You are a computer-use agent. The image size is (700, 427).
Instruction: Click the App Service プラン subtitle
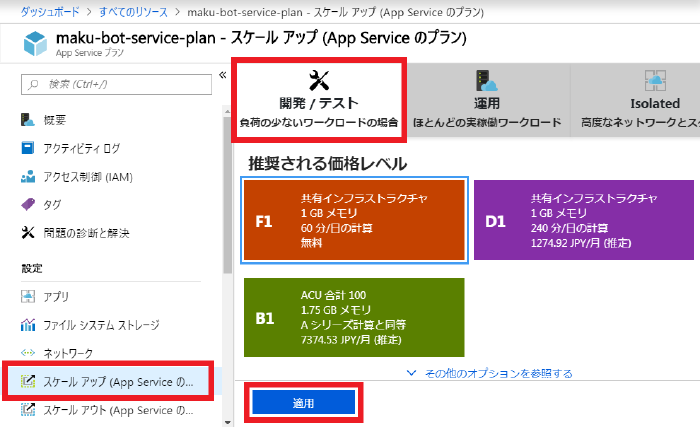[90, 53]
